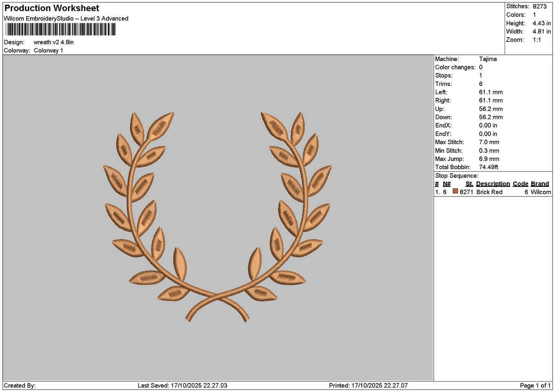The image size is (555, 392).
Task: Click the Zoom value 1:1
Action: point(537,40)
